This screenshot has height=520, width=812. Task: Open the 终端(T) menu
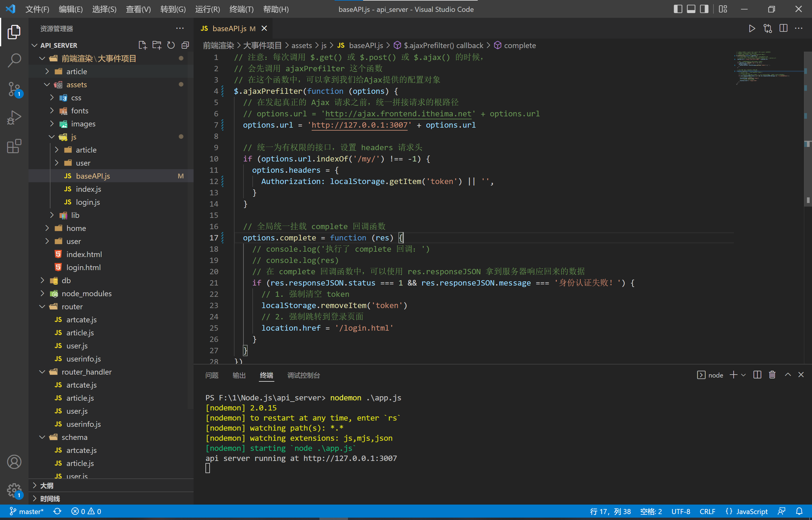[241, 9]
